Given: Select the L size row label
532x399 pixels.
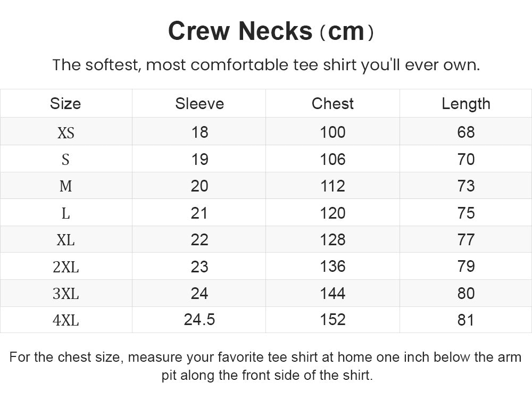Looking at the screenshot, I should click(x=65, y=213).
